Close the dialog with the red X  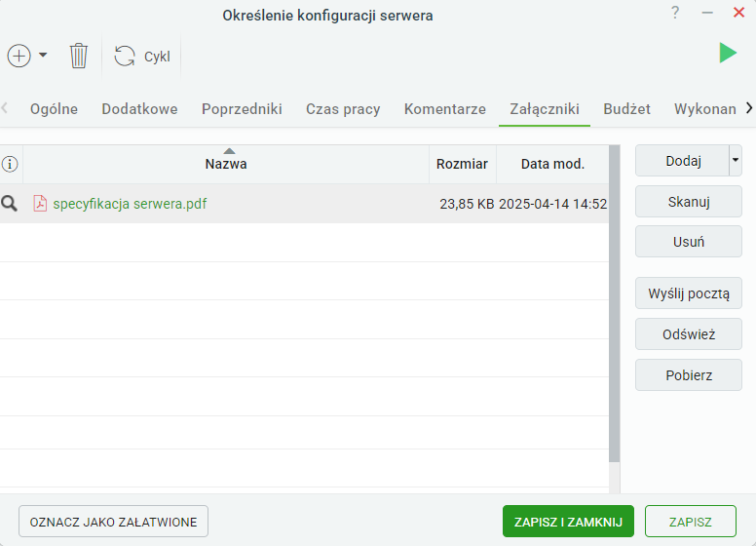[738, 13]
